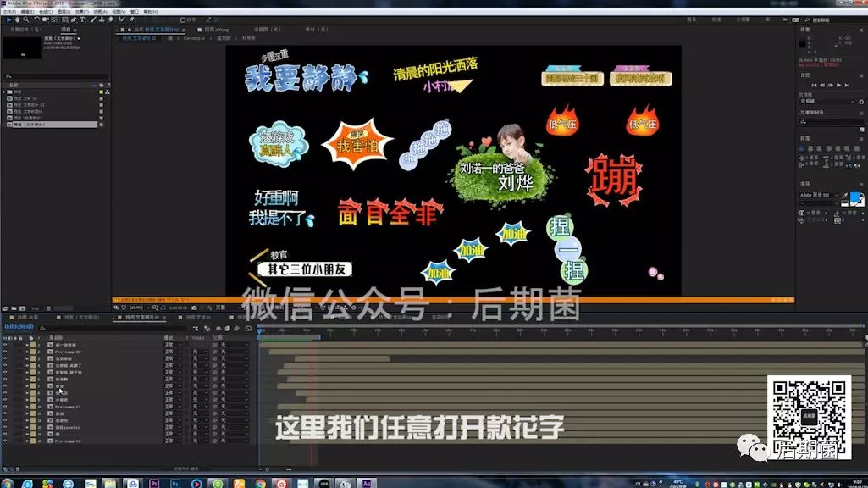Select the Hand tool
Viewport: 868px width, 488px height.
[17, 19]
